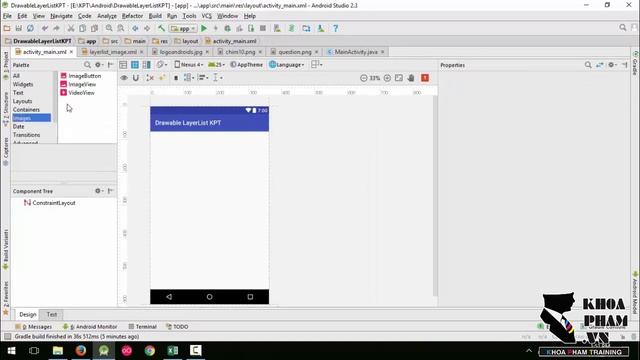Screen dimensions: 640x360
Task: Open the Component Tree gear dropdown
Action: pos(99,191)
